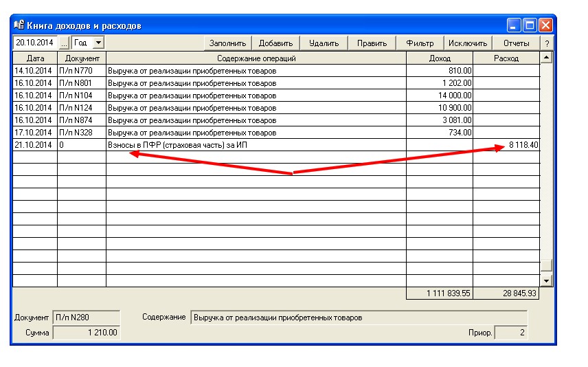Click the Доход column header
The width and height of the screenshot is (588, 367).
pyautogui.click(x=440, y=58)
